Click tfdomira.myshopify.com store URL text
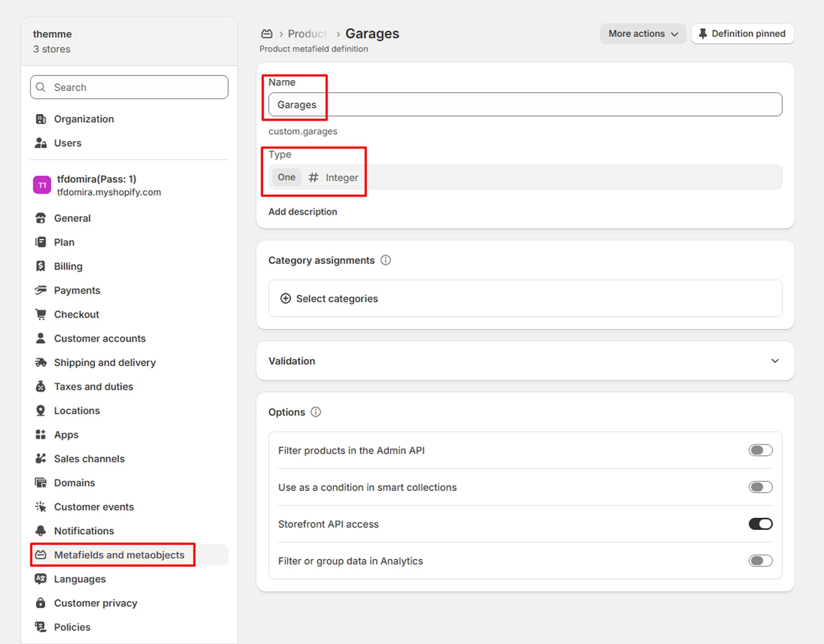824x644 pixels. click(x=109, y=192)
